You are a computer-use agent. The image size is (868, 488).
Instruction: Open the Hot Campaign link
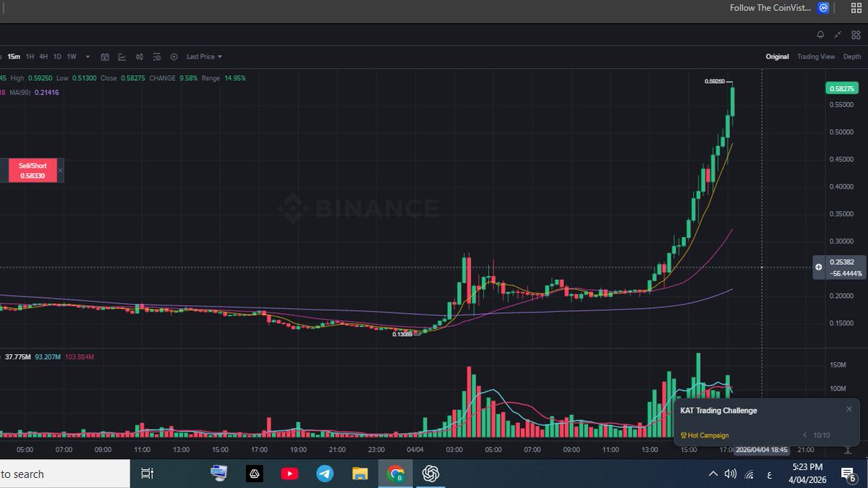pos(705,435)
